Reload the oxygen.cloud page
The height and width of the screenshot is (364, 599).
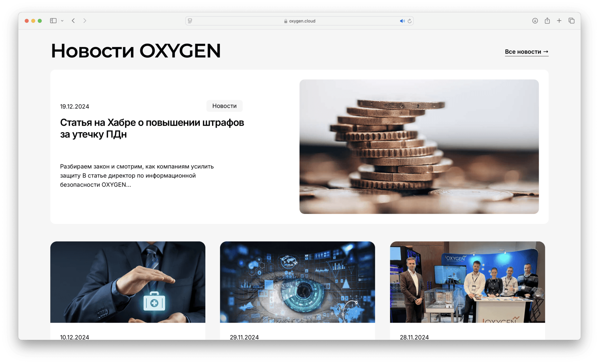coord(410,21)
